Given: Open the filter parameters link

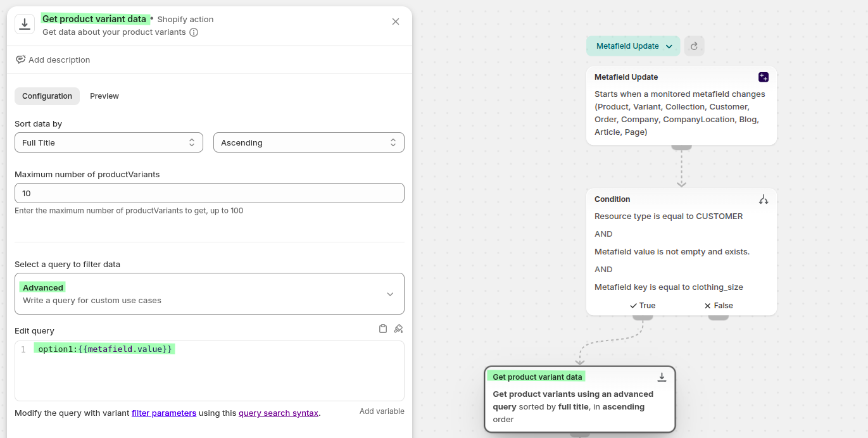Looking at the screenshot, I should [x=164, y=413].
